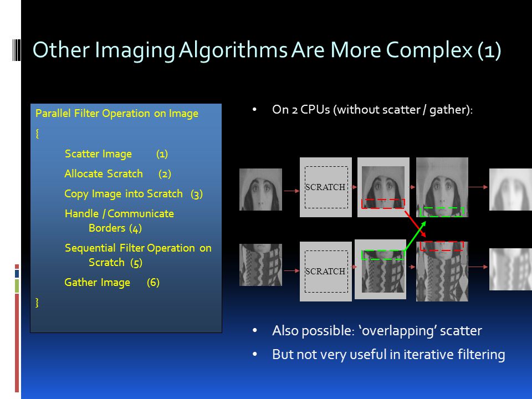Click the bottom SCRATCH dashed box
Viewport: 532px width, 399px height.
(326, 272)
